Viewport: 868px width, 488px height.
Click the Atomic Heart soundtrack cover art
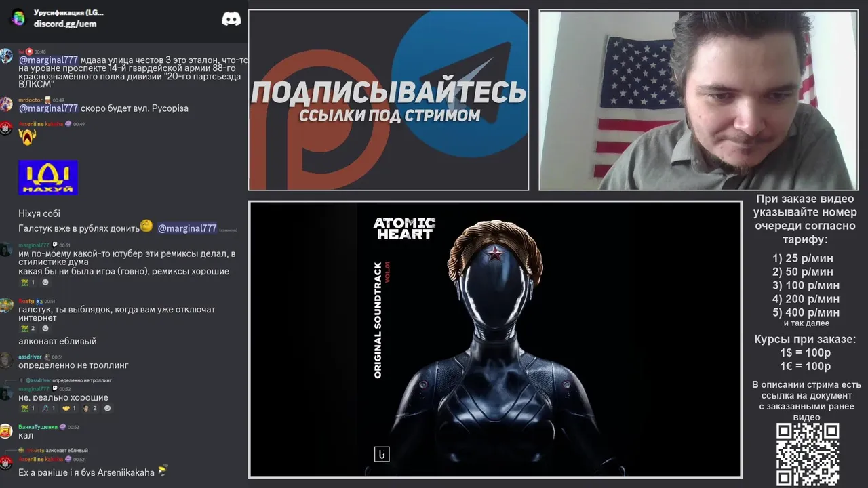coord(495,340)
